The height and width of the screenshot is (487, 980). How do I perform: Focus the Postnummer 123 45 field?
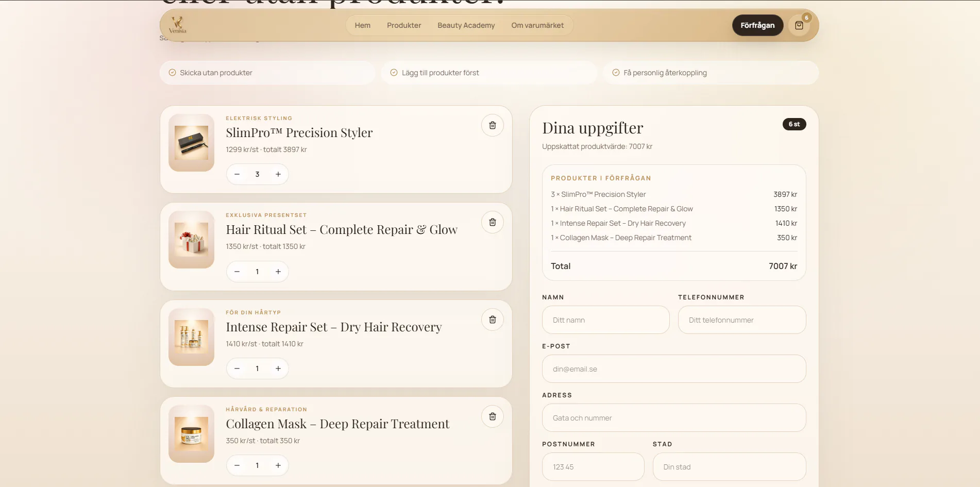[x=593, y=467]
